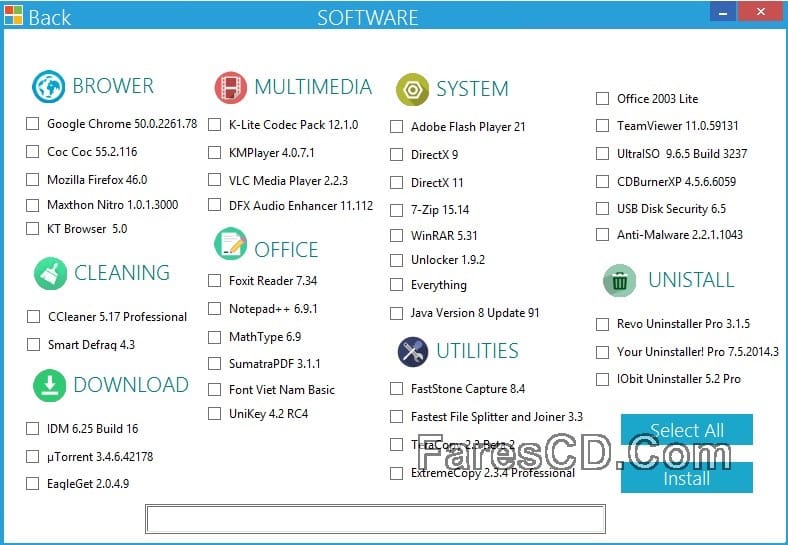Click the System hexagon icon
The height and width of the screenshot is (545, 788).
click(x=412, y=89)
